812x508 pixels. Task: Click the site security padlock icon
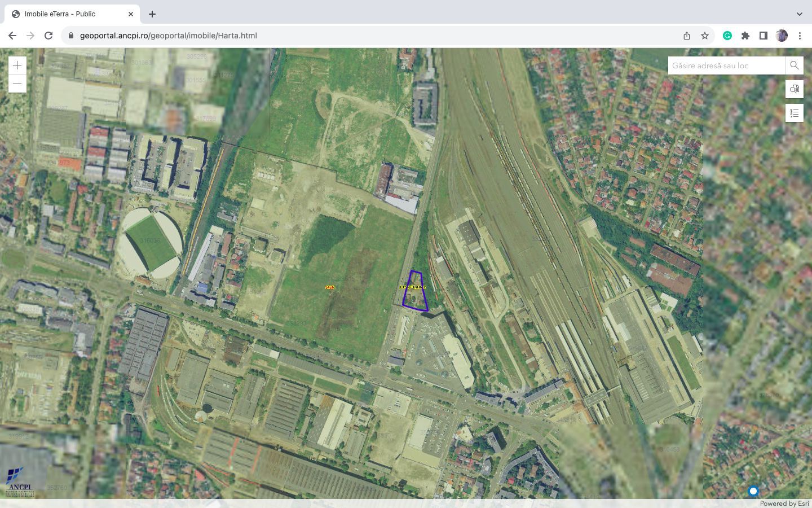pos(70,35)
